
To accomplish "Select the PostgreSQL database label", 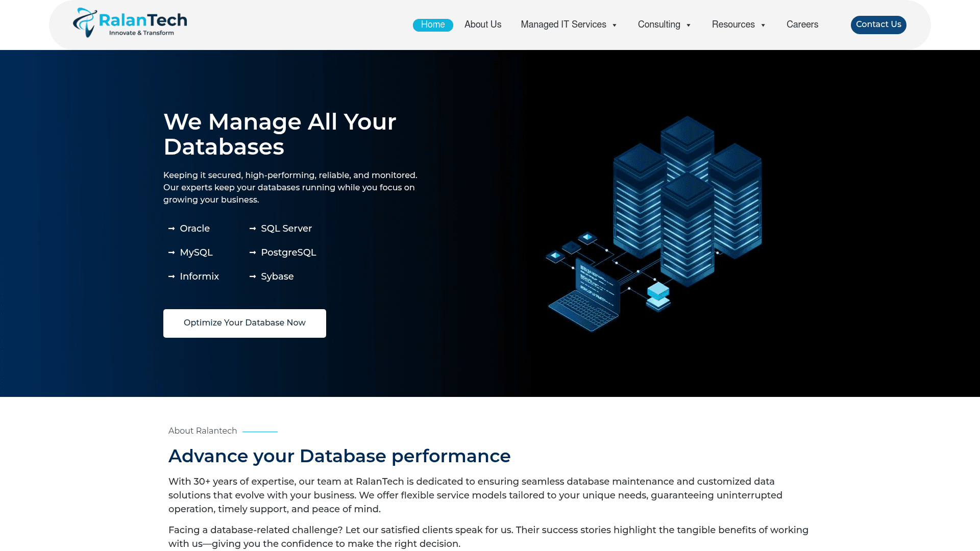I will [x=288, y=253].
